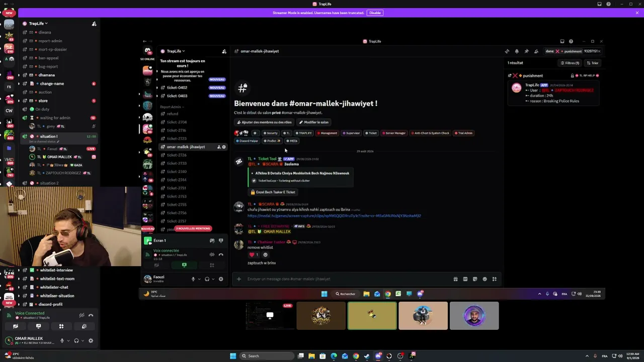Open output device options next to OMAR MALLEK headphones
Screen dimensions: 644x362
pos(82,340)
